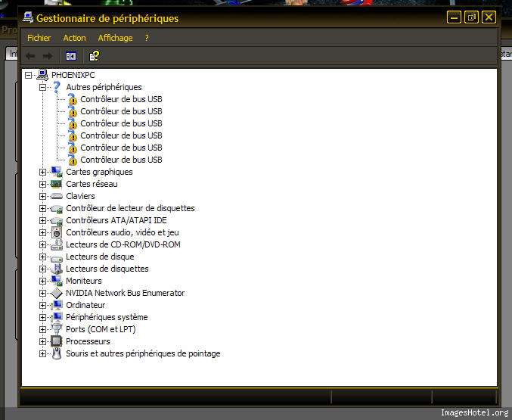Select the Périphériques système icon
This screenshot has width=512, height=420.
pyautogui.click(x=57, y=317)
